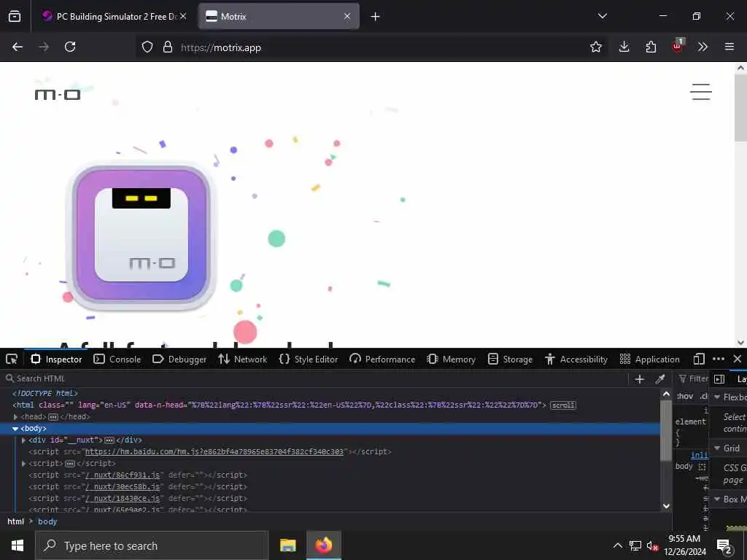
Task: Click the Motrix m-o logo on page
Action: coord(58,95)
